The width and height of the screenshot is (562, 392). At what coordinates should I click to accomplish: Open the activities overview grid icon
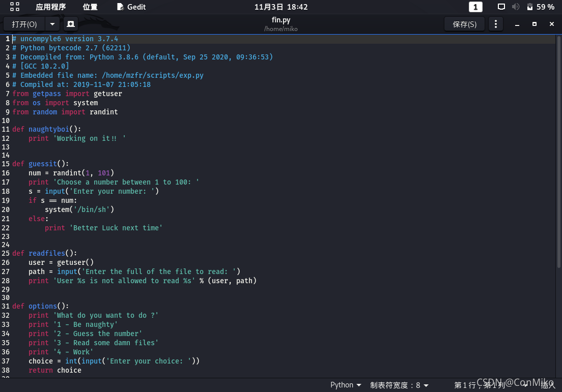pos(15,7)
